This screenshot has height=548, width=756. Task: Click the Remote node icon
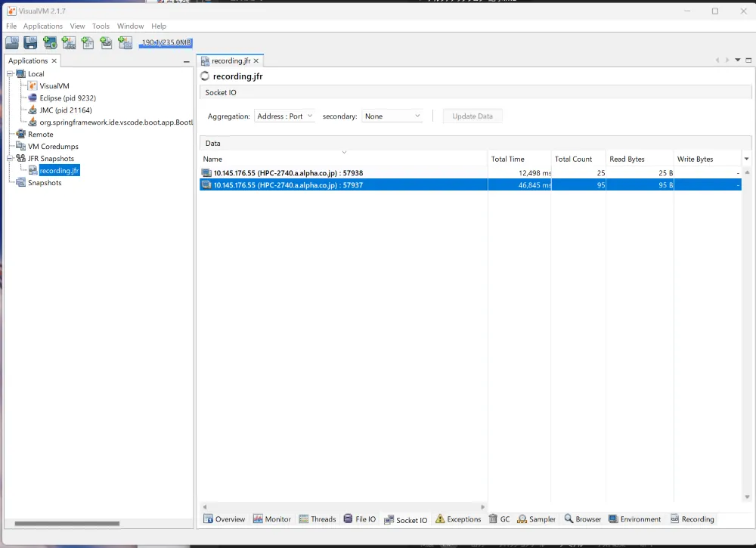pyautogui.click(x=20, y=134)
